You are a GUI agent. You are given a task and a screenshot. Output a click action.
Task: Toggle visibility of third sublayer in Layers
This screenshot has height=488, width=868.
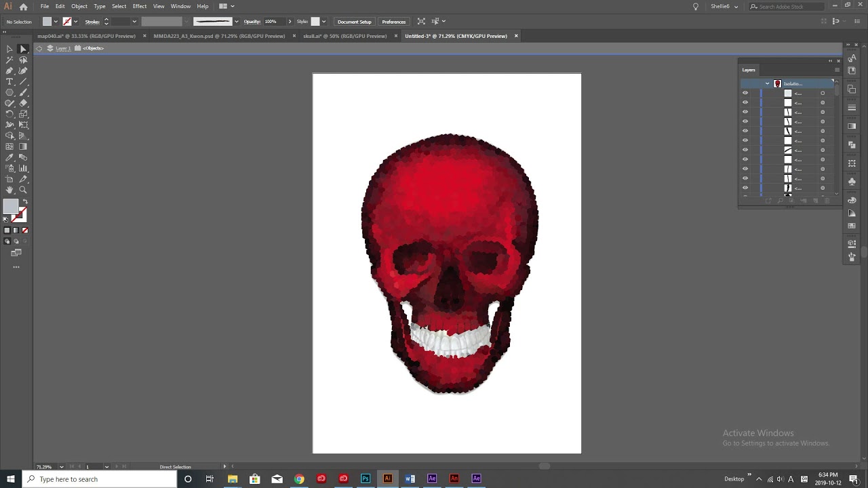745,112
